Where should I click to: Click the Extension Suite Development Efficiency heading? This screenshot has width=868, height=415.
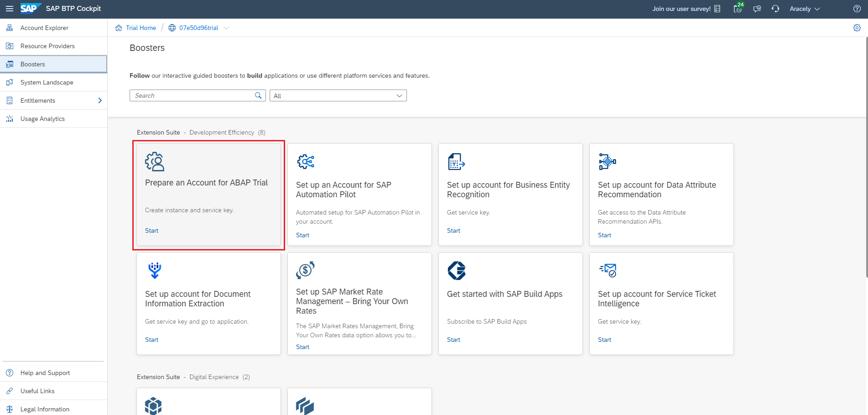pos(201,132)
